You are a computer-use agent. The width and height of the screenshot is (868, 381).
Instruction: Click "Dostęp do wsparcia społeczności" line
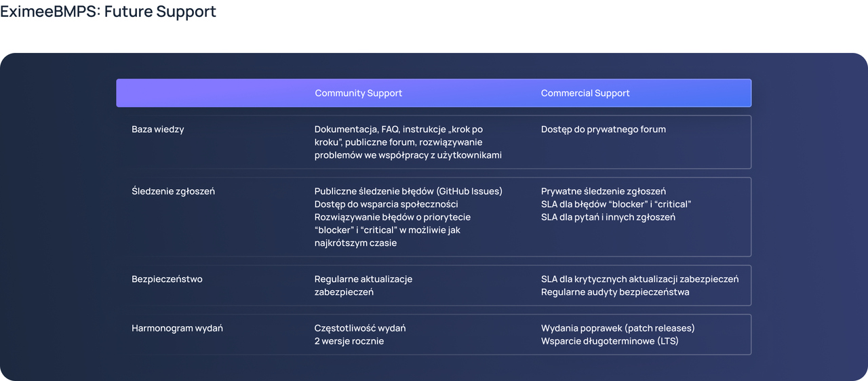(x=386, y=204)
